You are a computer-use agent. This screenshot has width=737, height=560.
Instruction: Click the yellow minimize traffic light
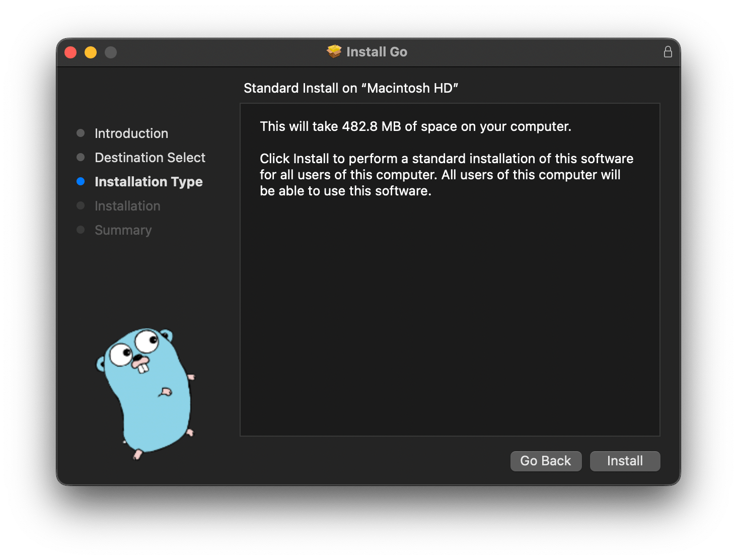91,52
